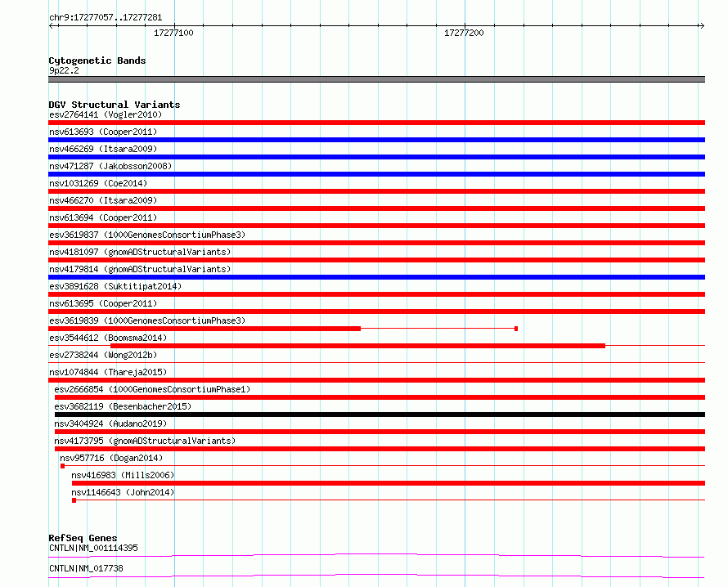This screenshot has height=587, width=728.
Task: Click the chr9:17277057..17277281 region label
Action: click(106, 18)
